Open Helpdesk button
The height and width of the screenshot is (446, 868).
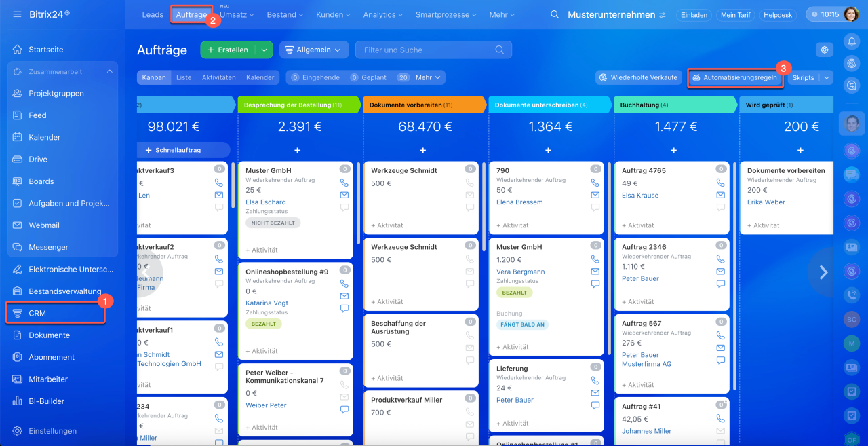(778, 15)
